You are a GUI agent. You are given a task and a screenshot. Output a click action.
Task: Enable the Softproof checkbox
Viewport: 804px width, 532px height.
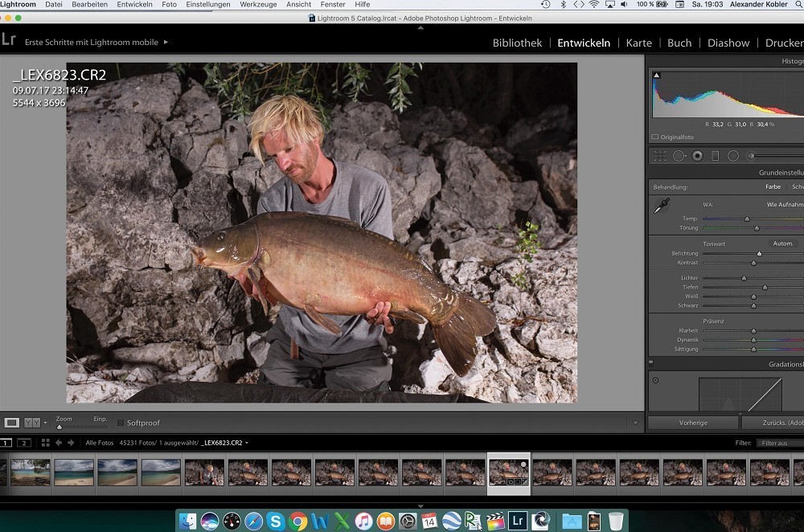(121, 423)
